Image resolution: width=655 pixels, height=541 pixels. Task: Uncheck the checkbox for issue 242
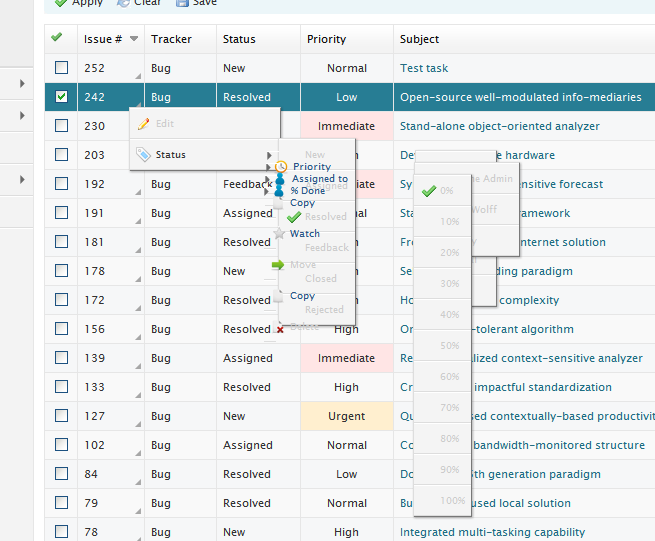click(x=62, y=97)
